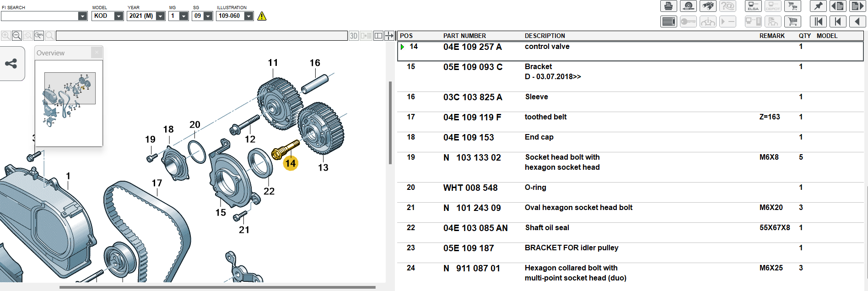Click callout number 16 on diagram
868x291 pixels.
click(315, 63)
